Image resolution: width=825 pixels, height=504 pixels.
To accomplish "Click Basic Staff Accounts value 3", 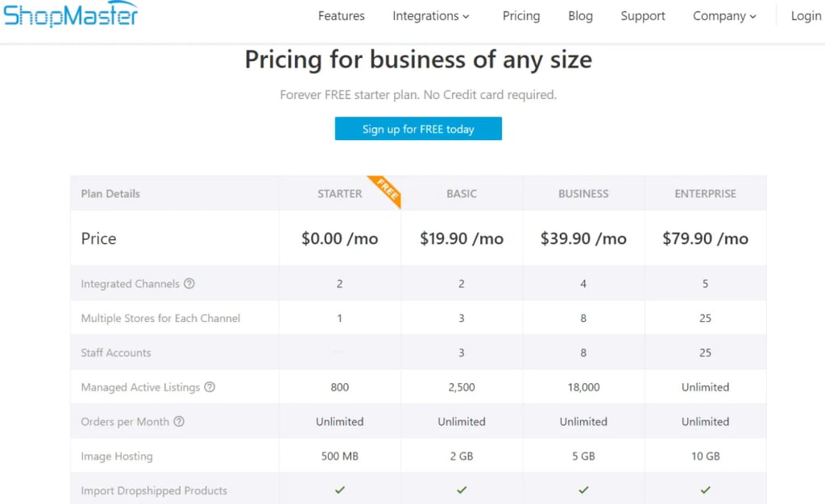I will [x=462, y=353].
